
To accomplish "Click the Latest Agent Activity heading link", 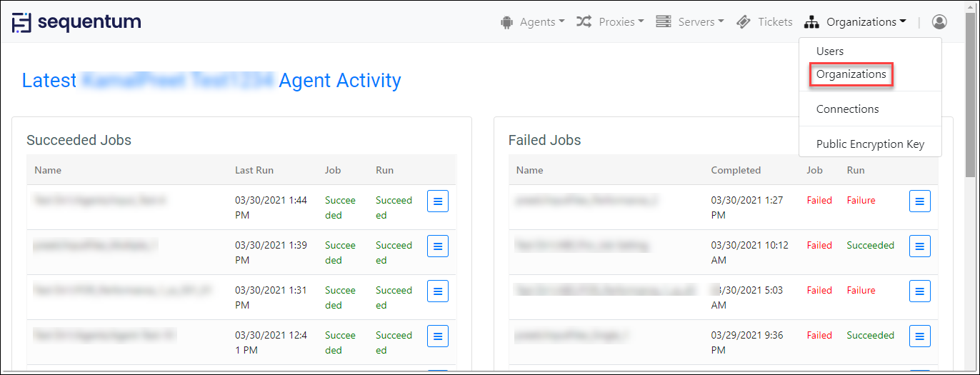I will click(x=211, y=81).
